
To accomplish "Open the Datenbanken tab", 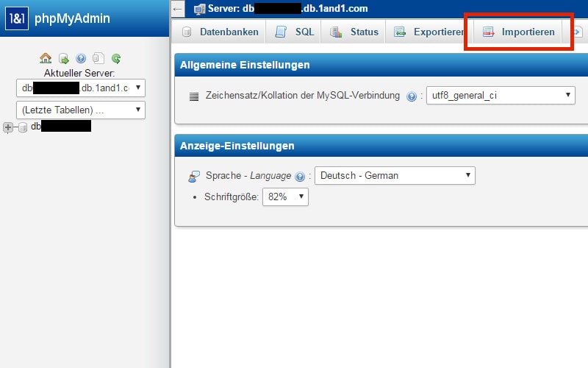I will [x=220, y=32].
